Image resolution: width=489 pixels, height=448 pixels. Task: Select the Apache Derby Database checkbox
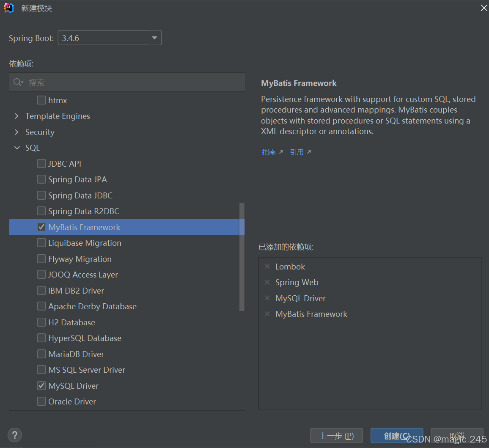pyautogui.click(x=41, y=306)
